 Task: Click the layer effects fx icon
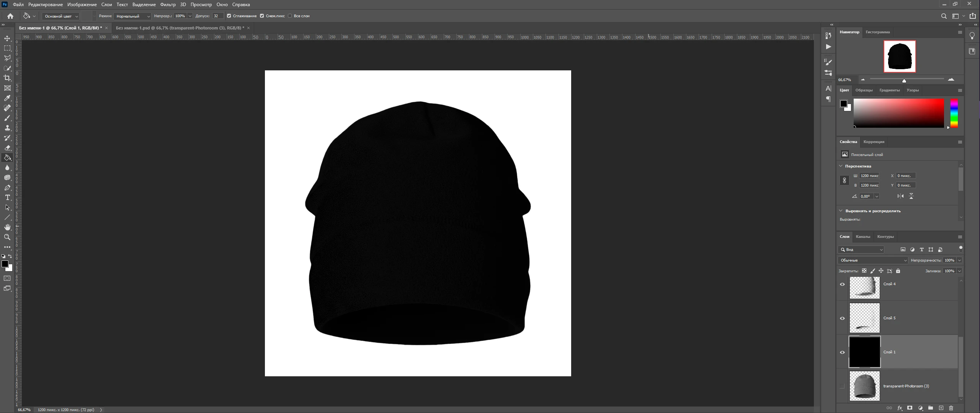tap(900, 408)
